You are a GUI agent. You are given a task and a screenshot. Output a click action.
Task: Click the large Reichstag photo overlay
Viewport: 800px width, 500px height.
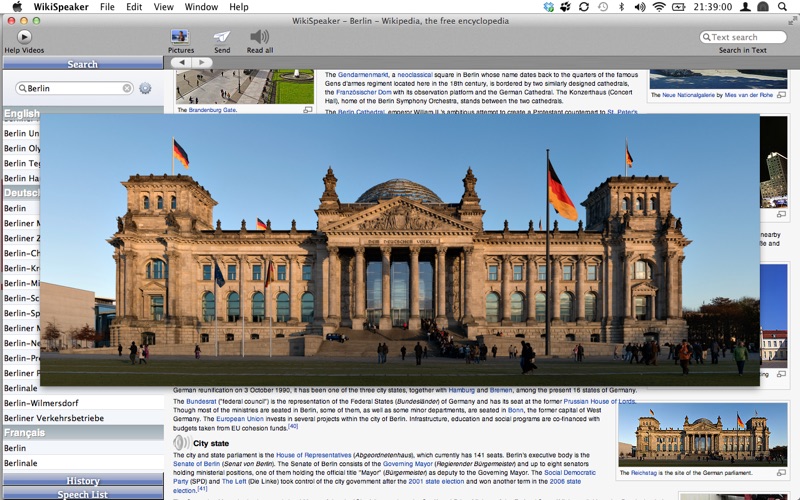click(399, 249)
